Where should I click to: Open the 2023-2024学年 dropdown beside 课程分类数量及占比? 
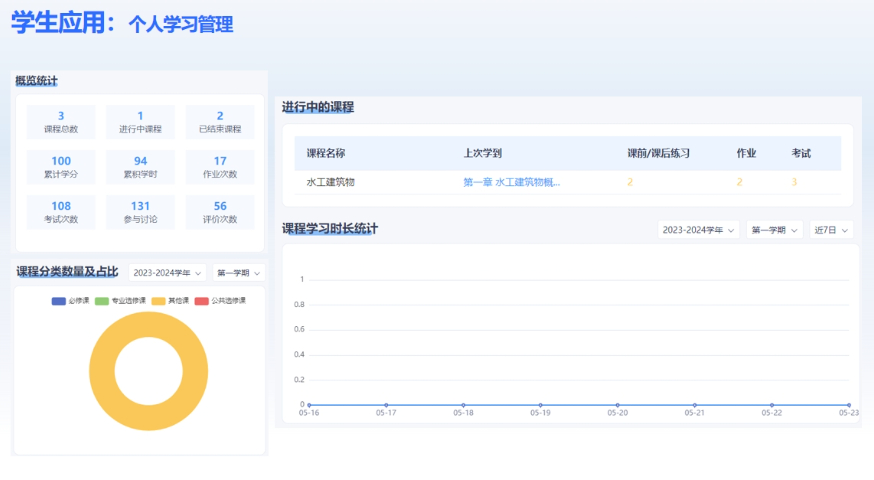(167, 273)
